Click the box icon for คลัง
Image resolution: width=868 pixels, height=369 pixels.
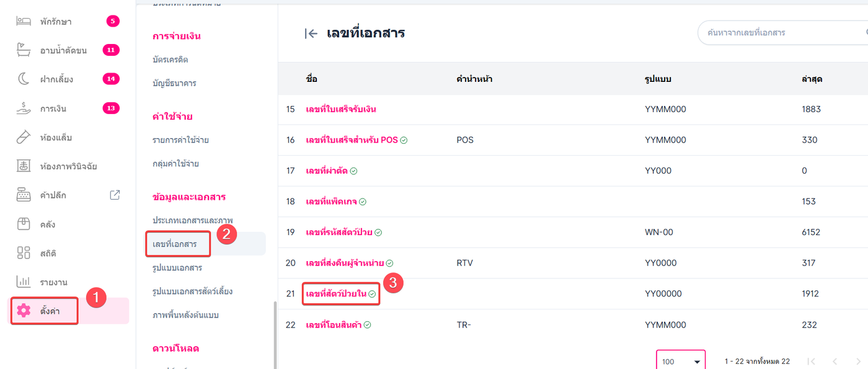[24, 224]
